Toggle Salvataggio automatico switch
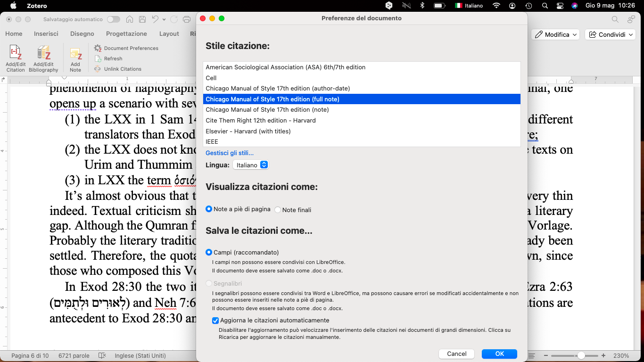The width and height of the screenshot is (644, 362). coord(114,19)
